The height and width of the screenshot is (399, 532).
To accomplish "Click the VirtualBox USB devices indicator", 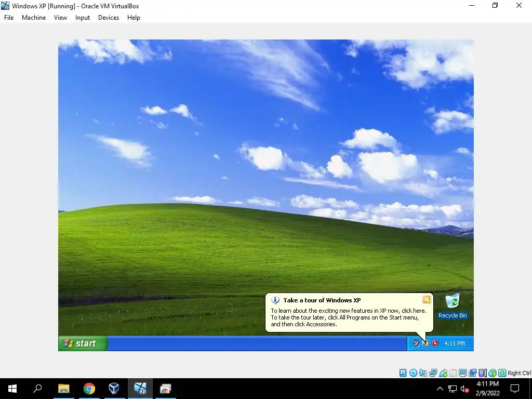I will click(443, 373).
